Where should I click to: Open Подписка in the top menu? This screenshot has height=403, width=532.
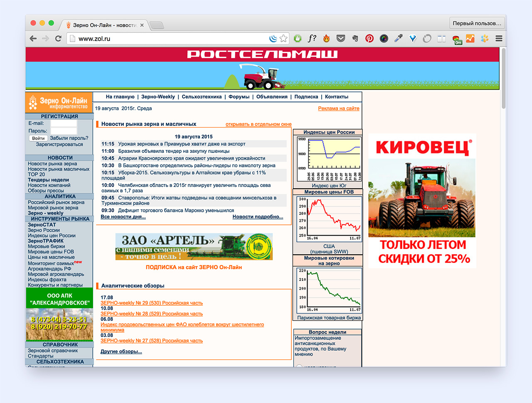pos(306,97)
